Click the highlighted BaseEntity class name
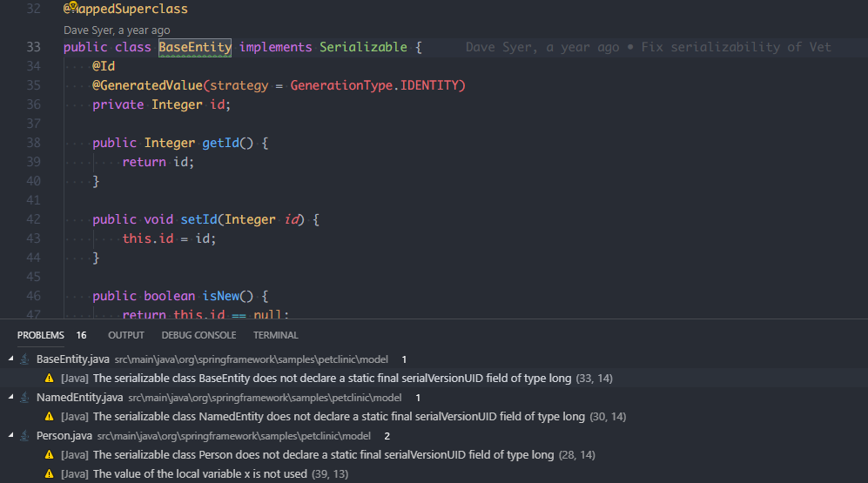The width and height of the screenshot is (868, 483). 195,48
